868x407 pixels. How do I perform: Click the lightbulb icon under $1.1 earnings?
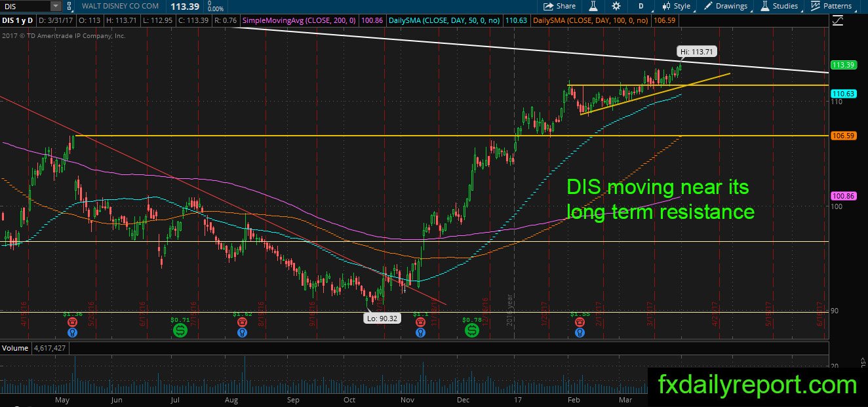[420, 332]
